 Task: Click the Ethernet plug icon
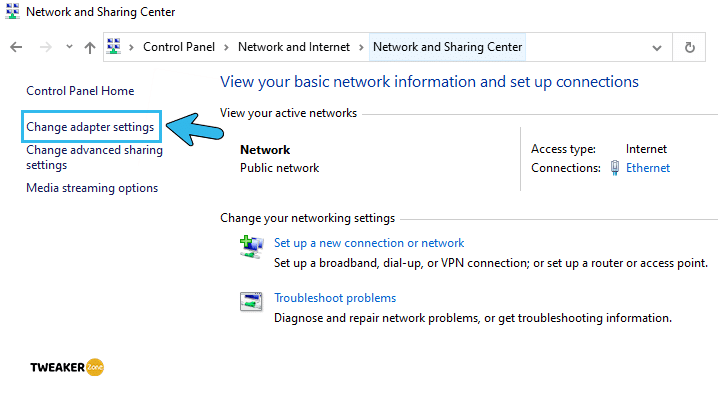pos(615,168)
